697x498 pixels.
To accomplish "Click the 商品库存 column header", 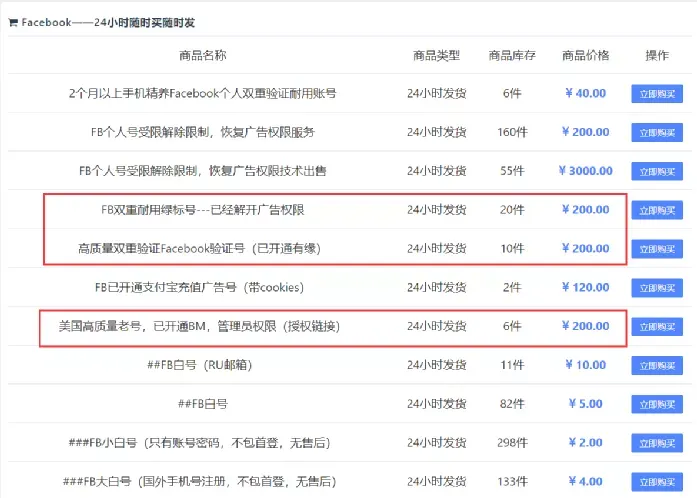I will coord(512,55).
